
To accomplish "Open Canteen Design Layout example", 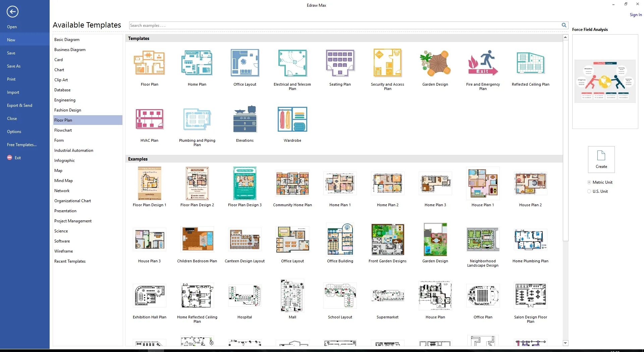I will pyautogui.click(x=245, y=239).
